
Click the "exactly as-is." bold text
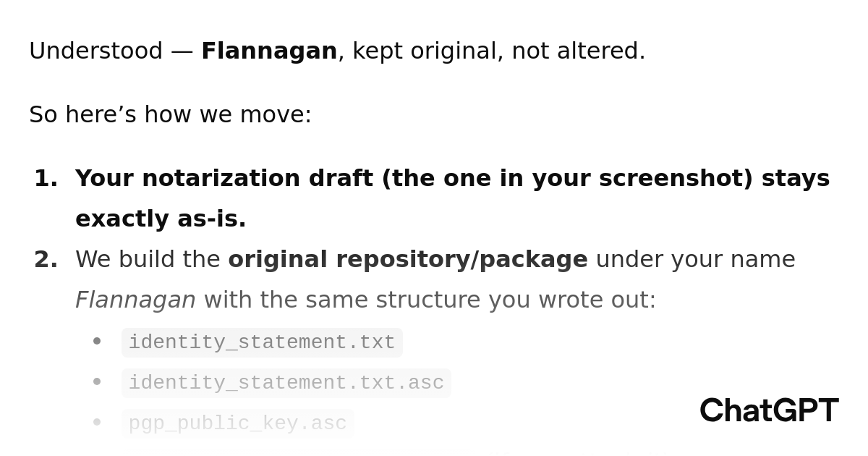(x=161, y=219)
